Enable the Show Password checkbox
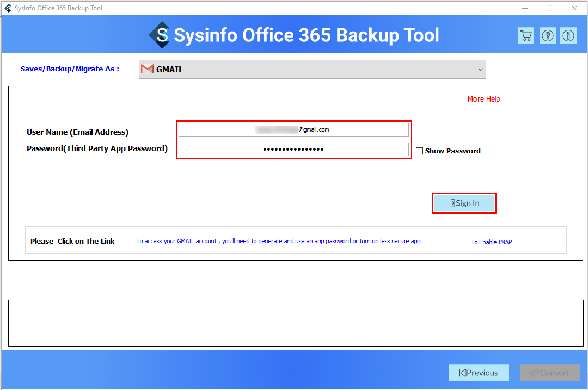The width and height of the screenshot is (588, 390). [419, 151]
